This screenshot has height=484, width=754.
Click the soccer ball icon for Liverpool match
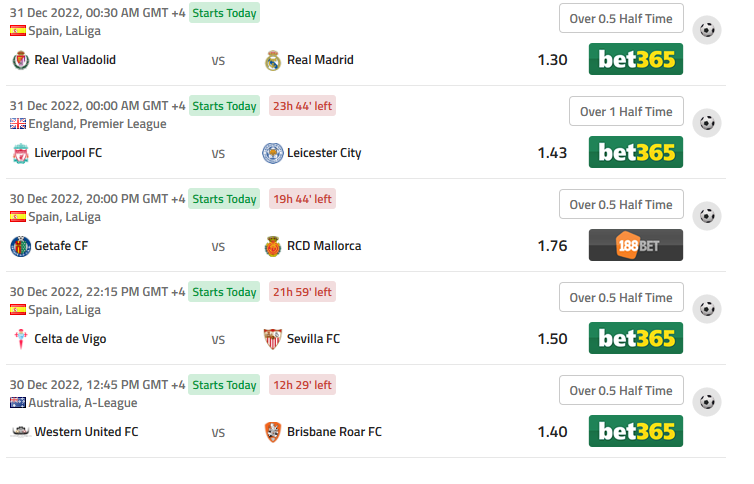(707, 123)
